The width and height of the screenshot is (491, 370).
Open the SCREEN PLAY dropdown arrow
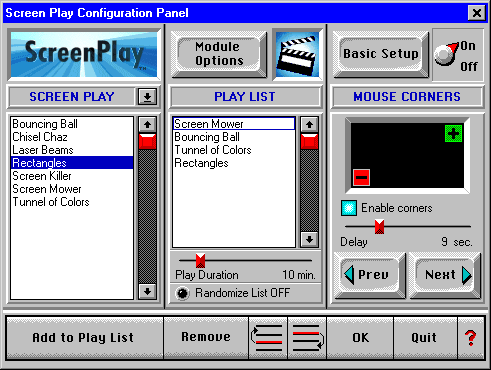[147, 97]
